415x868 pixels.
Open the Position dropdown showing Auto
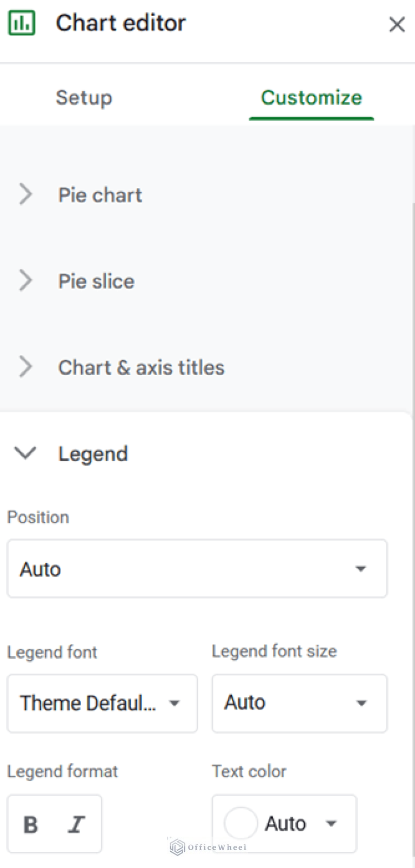(197, 569)
